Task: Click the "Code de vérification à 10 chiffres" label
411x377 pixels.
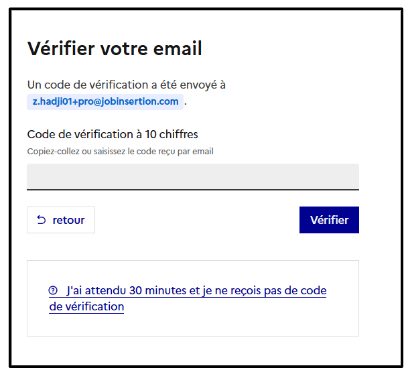Action: click(113, 134)
